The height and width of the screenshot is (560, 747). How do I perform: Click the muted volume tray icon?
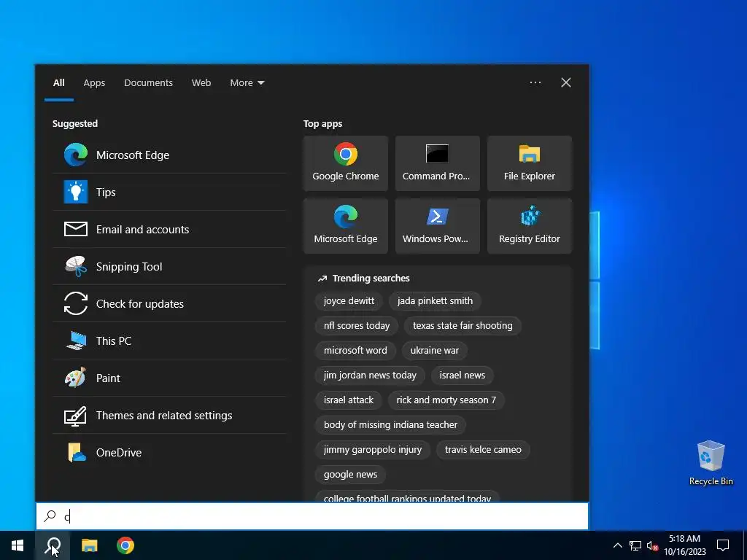click(652, 545)
